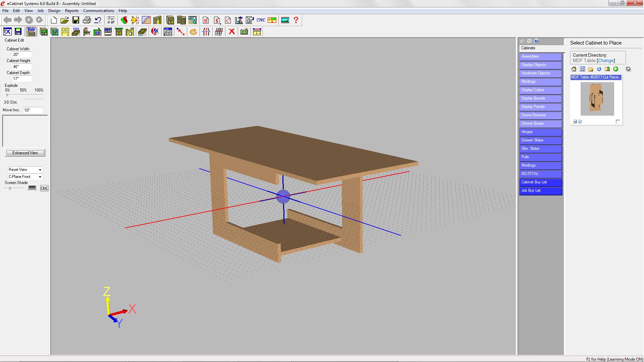This screenshot has height=362, width=644.
Task: Click the ruler measurement tool icon
Action: (257, 32)
